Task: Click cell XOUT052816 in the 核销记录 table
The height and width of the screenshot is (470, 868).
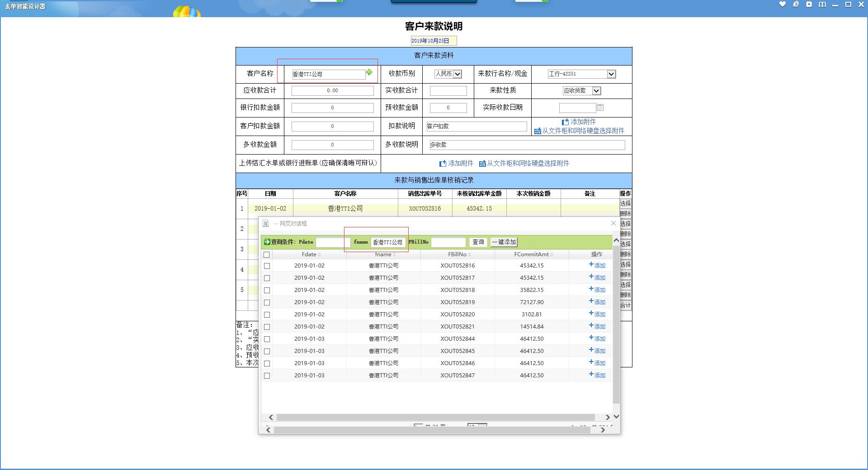Action: pos(425,208)
